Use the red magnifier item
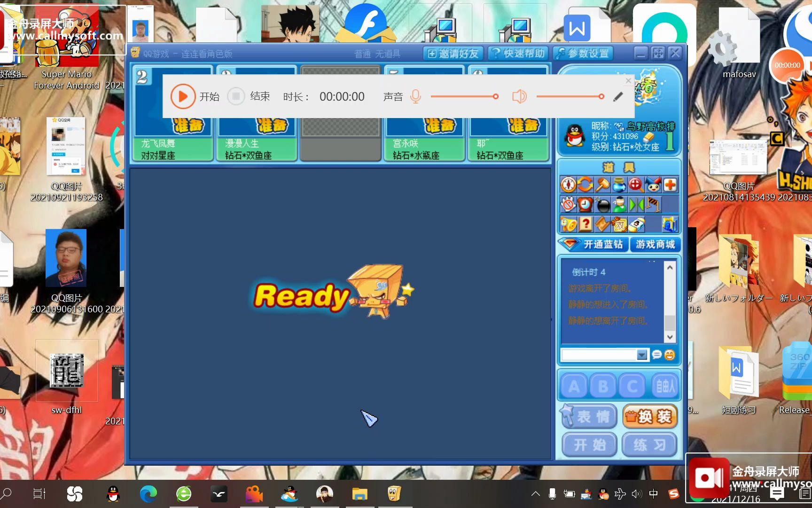Image resolution: width=812 pixels, height=508 pixels. (x=636, y=185)
